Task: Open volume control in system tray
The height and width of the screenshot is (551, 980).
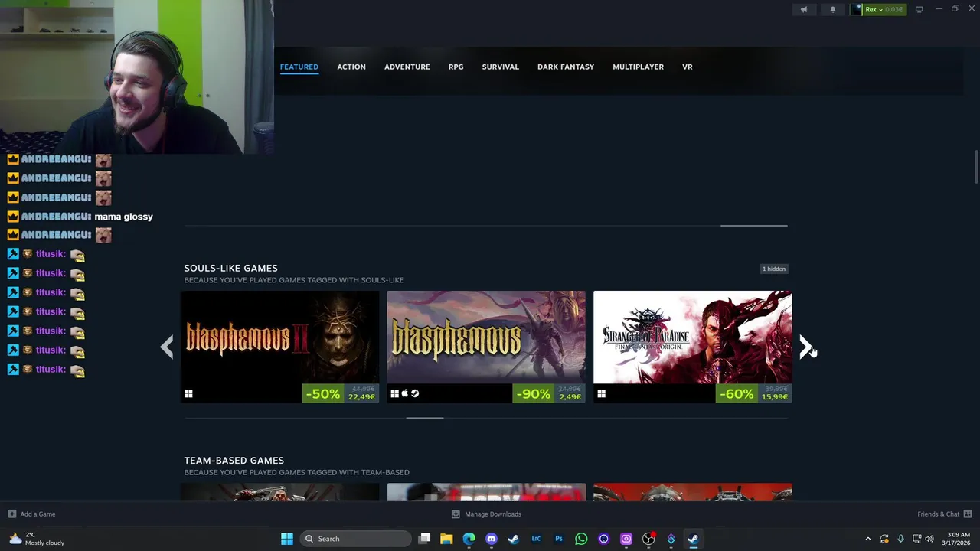Action: pyautogui.click(x=929, y=539)
